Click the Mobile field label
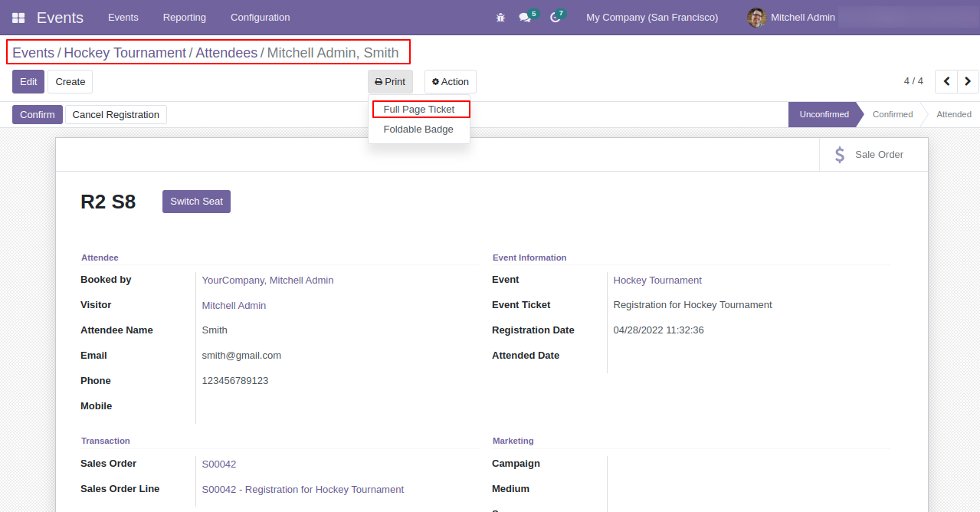The image size is (980, 512). 97,406
